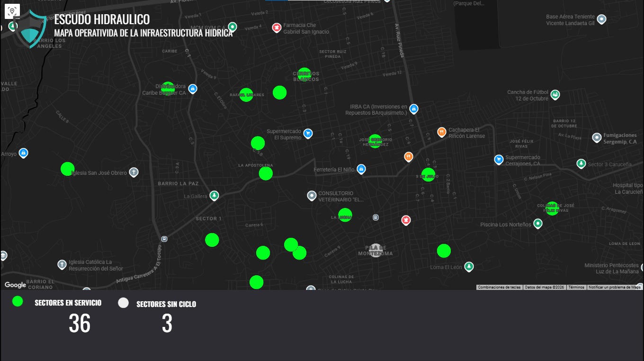Click the Google logo on the map

click(x=15, y=285)
